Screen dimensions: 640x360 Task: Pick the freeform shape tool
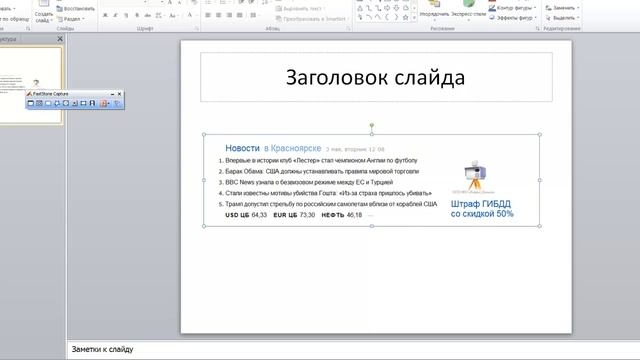(x=406, y=8)
